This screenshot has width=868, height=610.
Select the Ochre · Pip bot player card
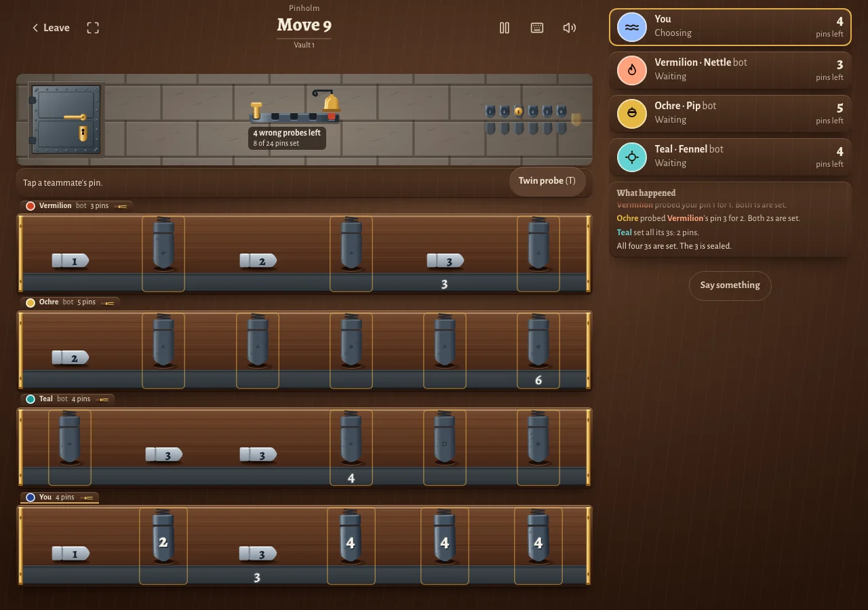(730, 113)
